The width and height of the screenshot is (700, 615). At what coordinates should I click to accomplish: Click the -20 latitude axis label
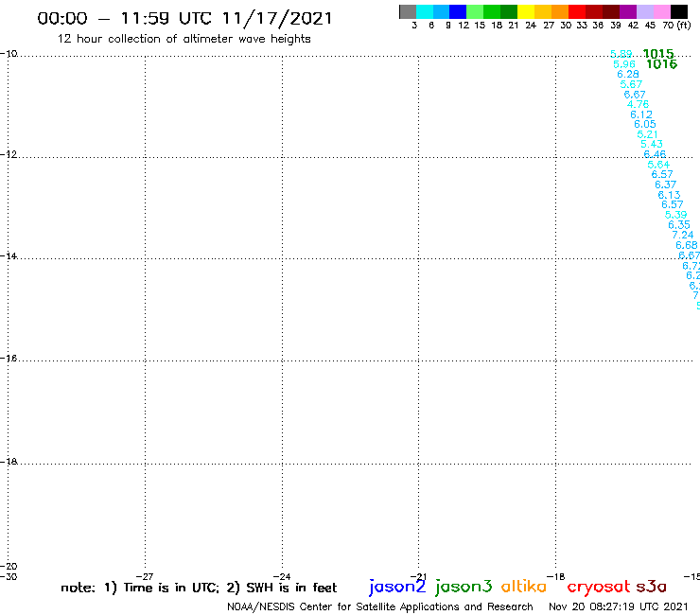(x=9, y=567)
